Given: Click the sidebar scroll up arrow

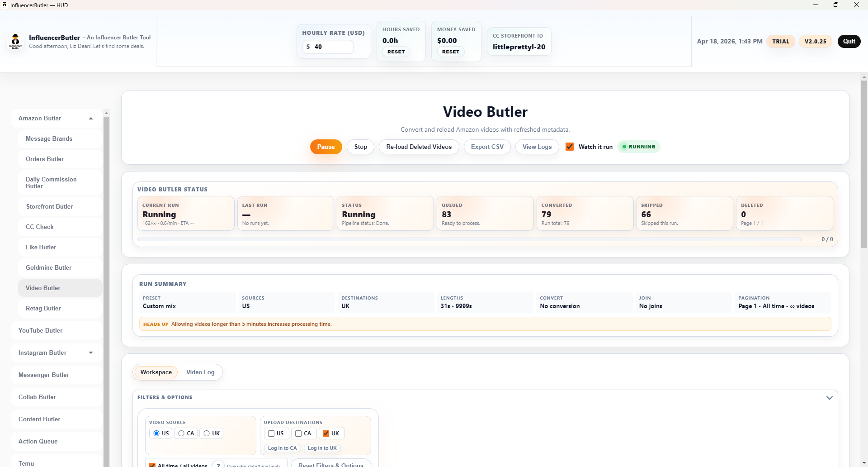Looking at the screenshot, I should pos(107,113).
